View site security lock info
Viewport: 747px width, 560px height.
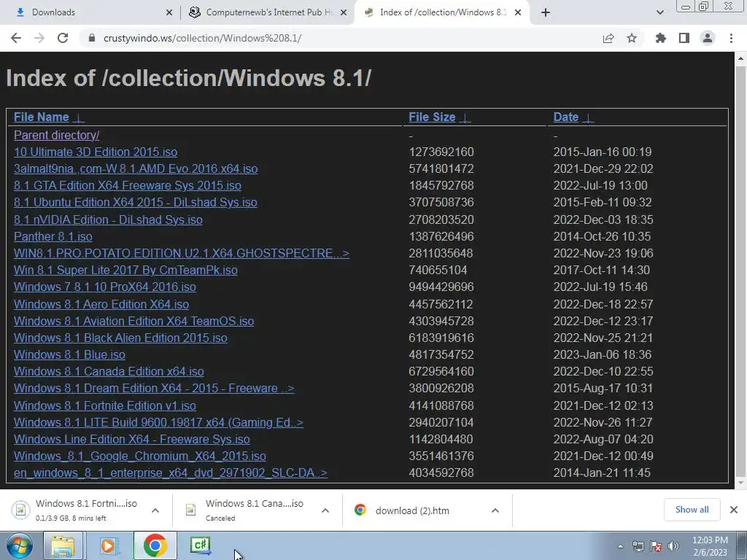point(92,38)
